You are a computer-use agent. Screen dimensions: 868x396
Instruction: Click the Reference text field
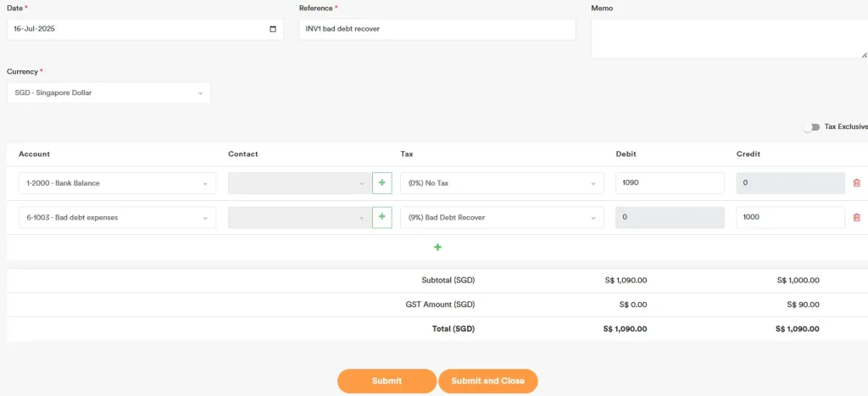(x=437, y=29)
